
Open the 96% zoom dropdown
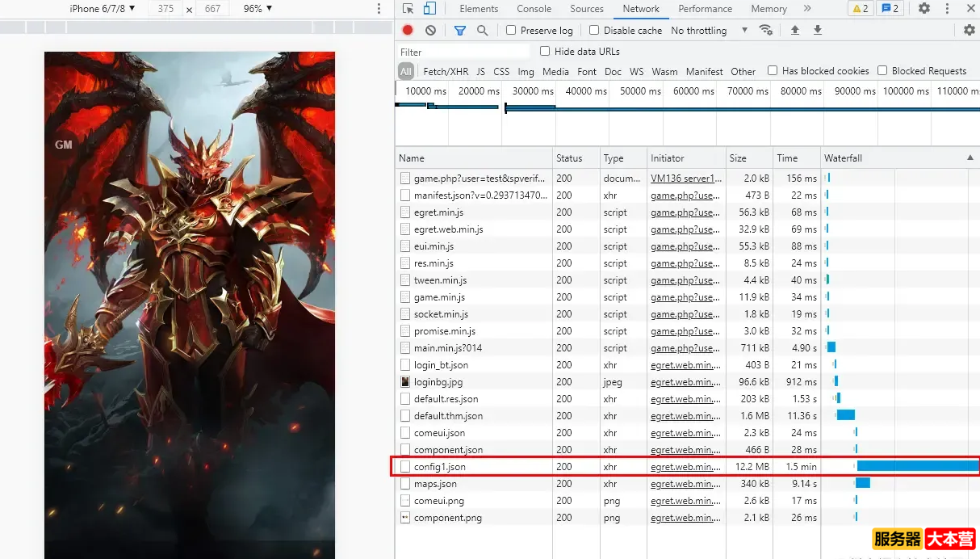click(258, 9)
